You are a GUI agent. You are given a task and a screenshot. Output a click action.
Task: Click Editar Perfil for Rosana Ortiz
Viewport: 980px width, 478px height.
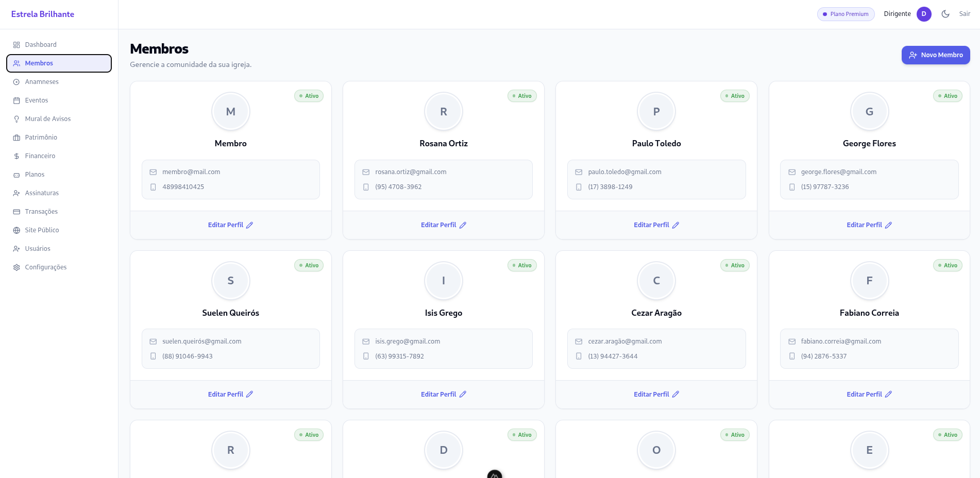pos(444,225)
